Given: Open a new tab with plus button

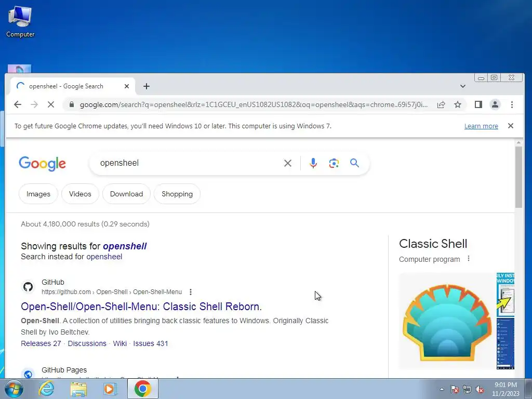Looking at the screenshot, I should (x=146, y=87).
